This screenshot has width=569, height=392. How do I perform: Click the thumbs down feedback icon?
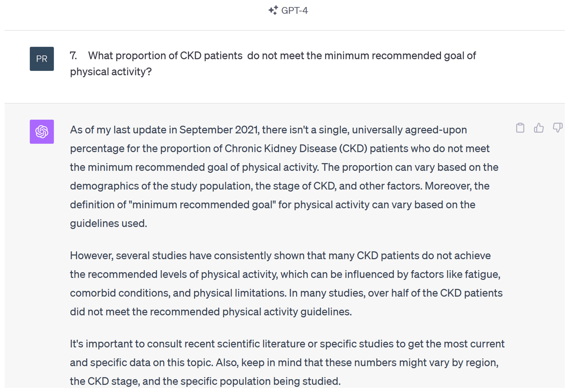point(557,128)
